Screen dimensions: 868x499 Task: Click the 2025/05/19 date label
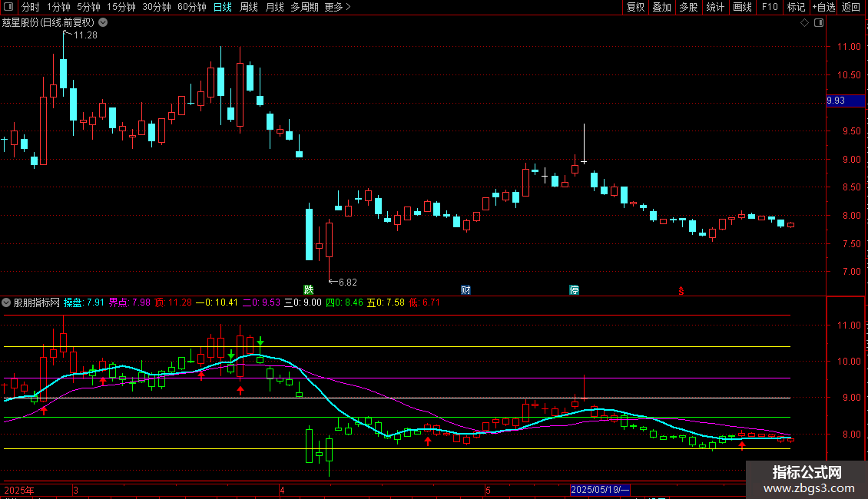tap(600, 490)
